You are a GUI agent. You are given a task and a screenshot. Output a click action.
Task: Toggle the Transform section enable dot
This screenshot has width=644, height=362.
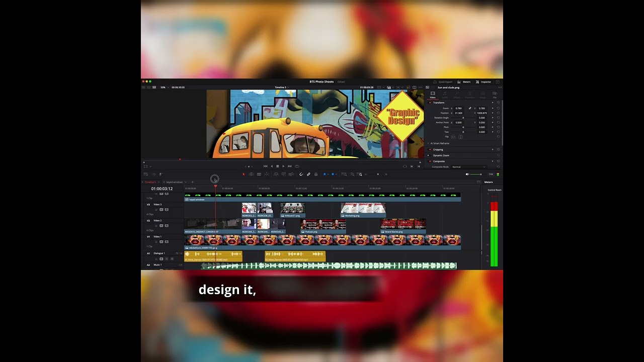[430, 103]
